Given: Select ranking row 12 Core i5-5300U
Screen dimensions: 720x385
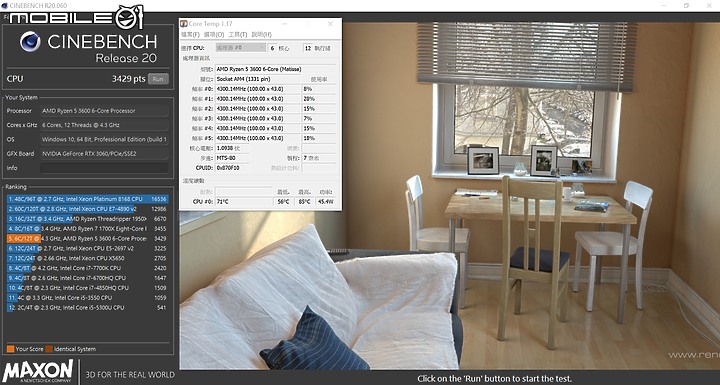Looking at the screenshot, I should (87, 308).
